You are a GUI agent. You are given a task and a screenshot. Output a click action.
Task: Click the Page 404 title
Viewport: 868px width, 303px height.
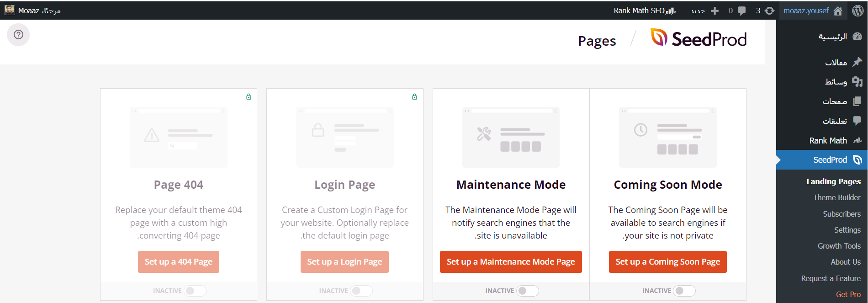tap(179, 185)
